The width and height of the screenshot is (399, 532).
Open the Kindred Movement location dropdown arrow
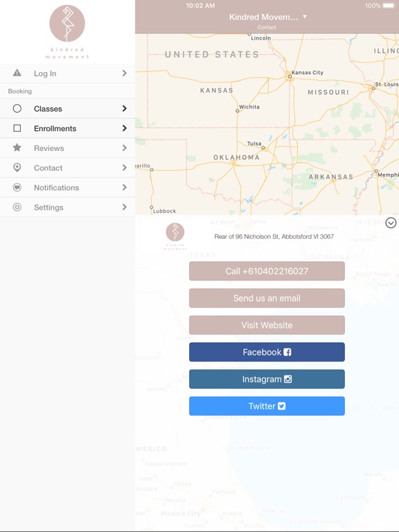pyautogui.click(x=305, y=17)
